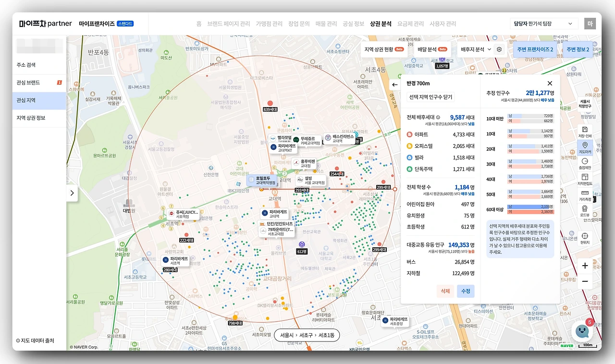The image size is (615, 364).
Task: Click the 612명 school marker on map
Action: click(x=302, y=248)
